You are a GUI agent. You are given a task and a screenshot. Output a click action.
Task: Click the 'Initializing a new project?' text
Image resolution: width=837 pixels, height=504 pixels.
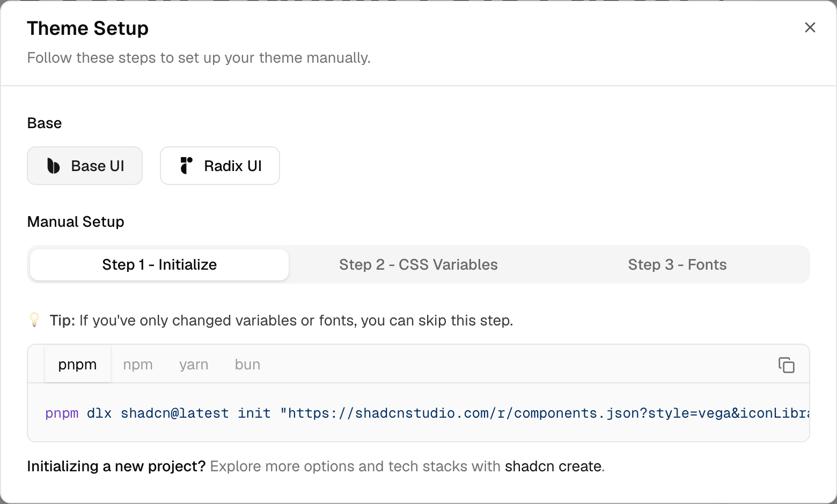(x=116, y=466)
